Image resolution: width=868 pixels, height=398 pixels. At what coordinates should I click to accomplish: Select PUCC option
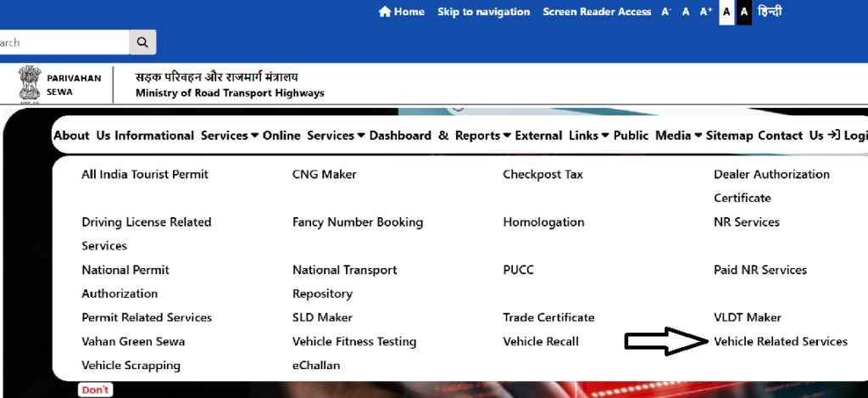518,270
